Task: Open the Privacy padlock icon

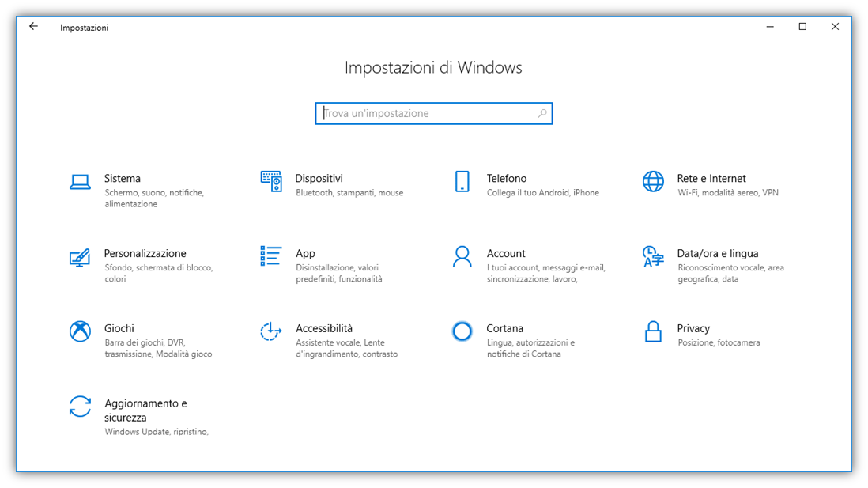Action: [x=653, y=331]
